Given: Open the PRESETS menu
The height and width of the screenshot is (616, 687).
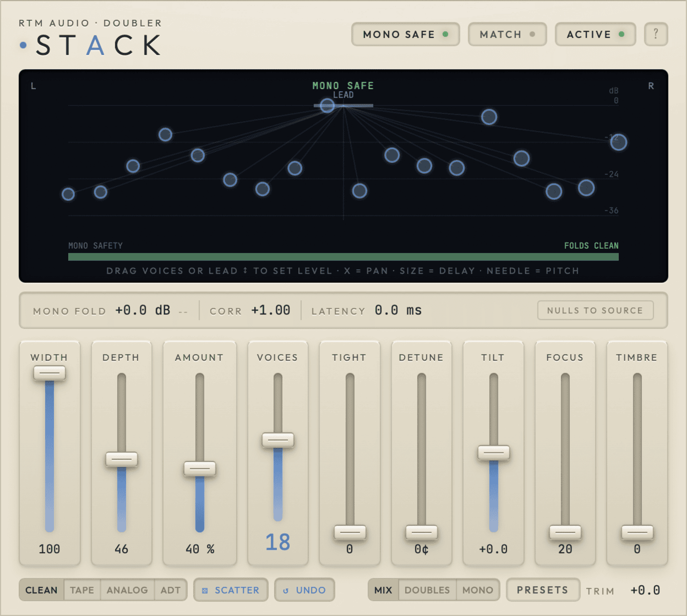Looking at the screenshot, I should [542, 590].
